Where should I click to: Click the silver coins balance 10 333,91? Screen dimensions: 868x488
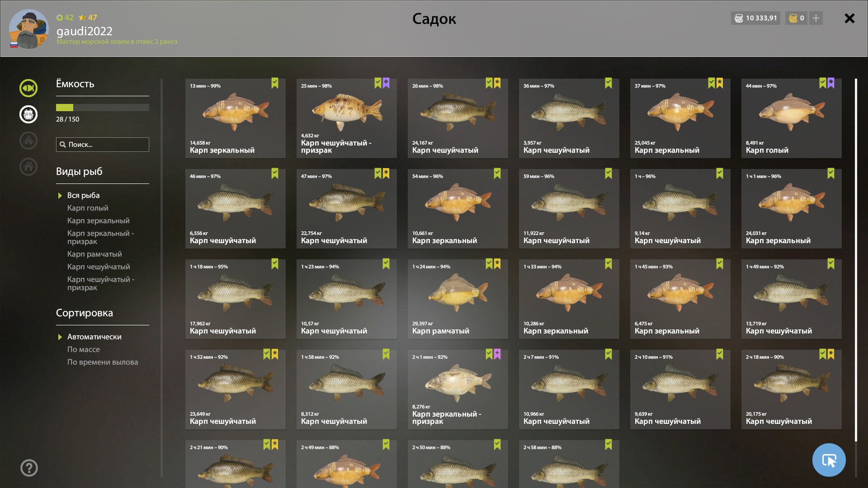pyautogui.click(x=755, y=18)
